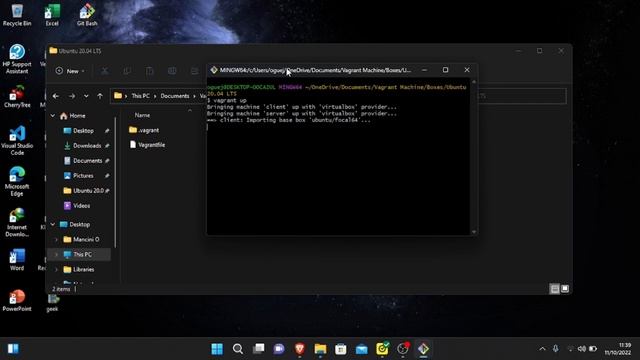The image size is (640, 360).
Task: Expand the Mancini O tree node
Action: click(57, 240)
